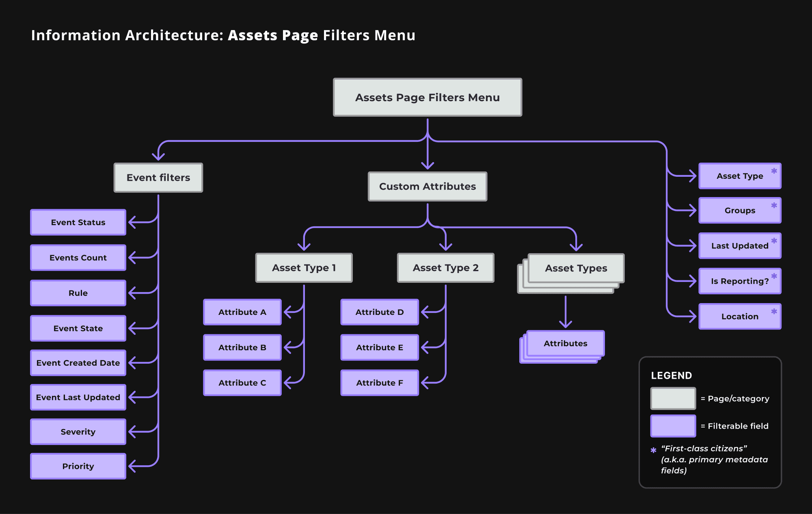Open the stacked Asset Types node
812x514 pixels.
pos(576,268)
